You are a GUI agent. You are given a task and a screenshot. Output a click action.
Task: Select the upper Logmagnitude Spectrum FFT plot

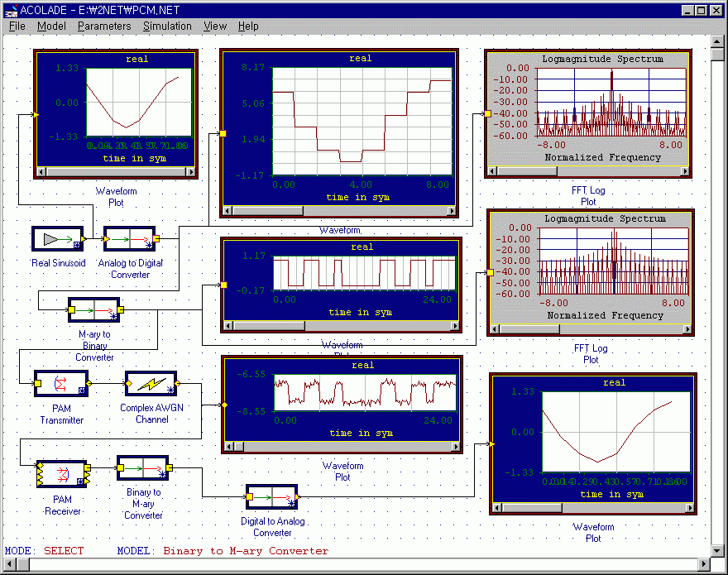pyautogui.click(x=588, y=114)
